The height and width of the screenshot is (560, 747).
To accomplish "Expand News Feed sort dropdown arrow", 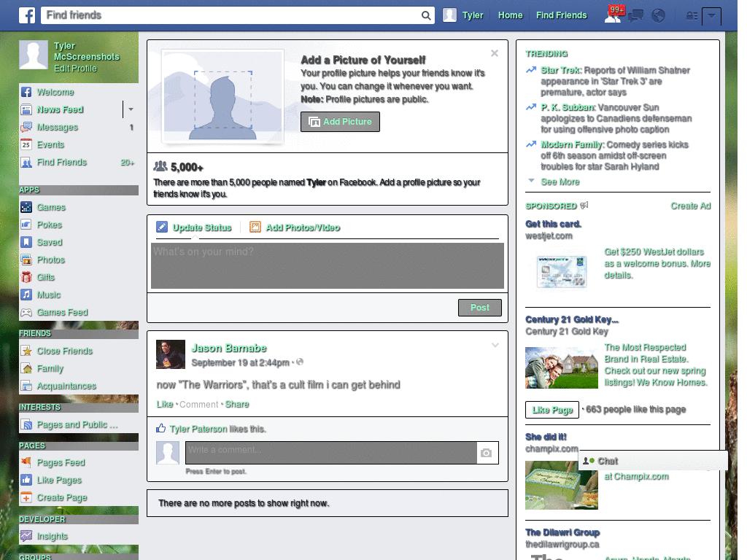I will 131,109.
